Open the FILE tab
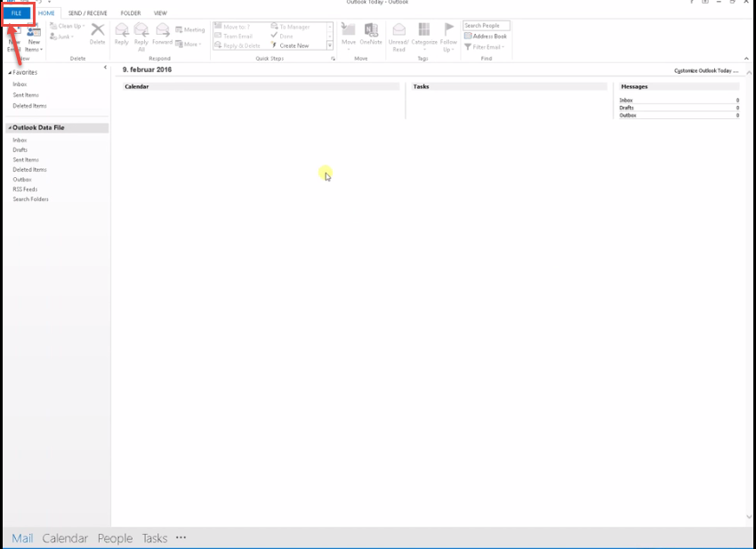 tap(16, 13)
